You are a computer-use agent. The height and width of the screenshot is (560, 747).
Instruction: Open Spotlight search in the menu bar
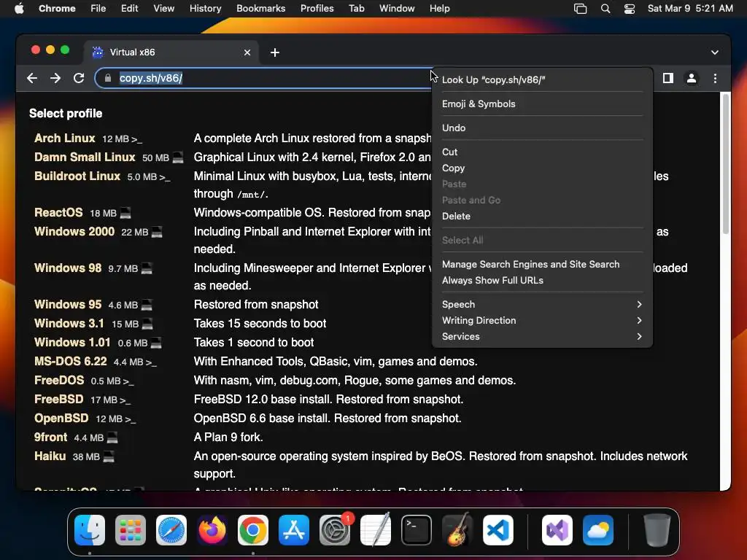605,9
